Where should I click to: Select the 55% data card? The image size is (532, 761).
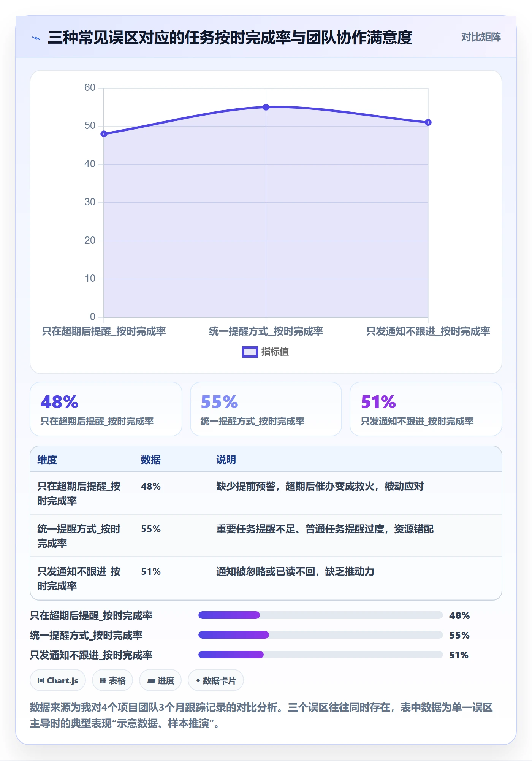[x=266, y=409]
